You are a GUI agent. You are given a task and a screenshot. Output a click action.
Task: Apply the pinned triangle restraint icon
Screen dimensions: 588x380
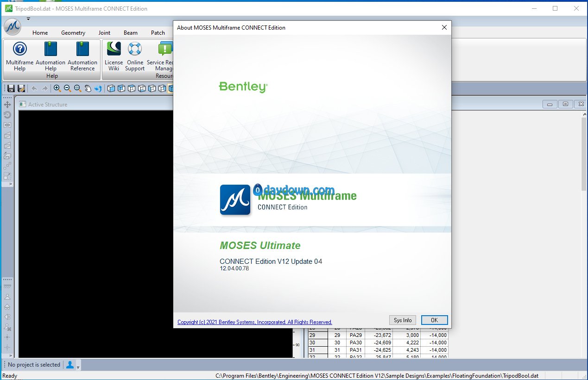7,297
